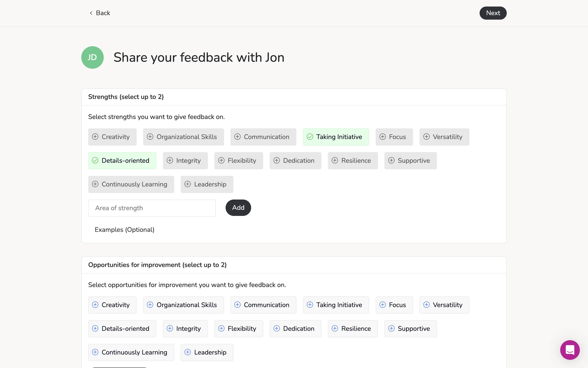The width and height of the screenshot is (588, 368).
Task: Click plus icon on Supportive improvement chip
Action: coord(391,328)
